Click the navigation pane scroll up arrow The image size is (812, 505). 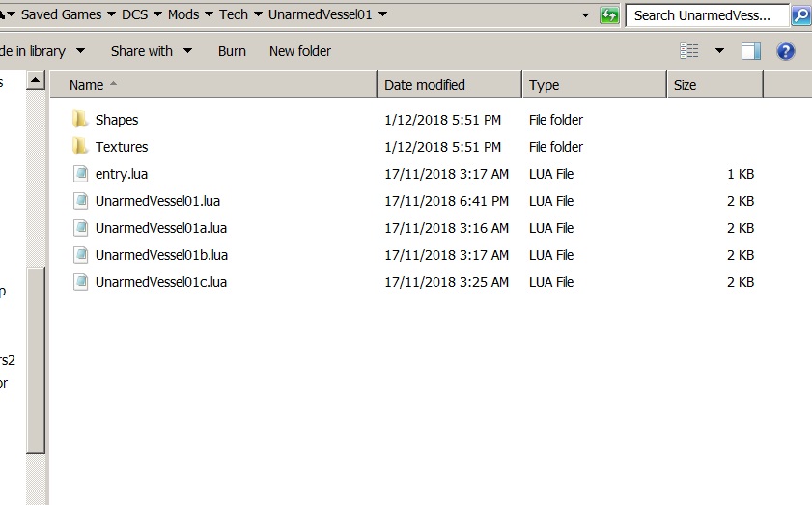35,80
